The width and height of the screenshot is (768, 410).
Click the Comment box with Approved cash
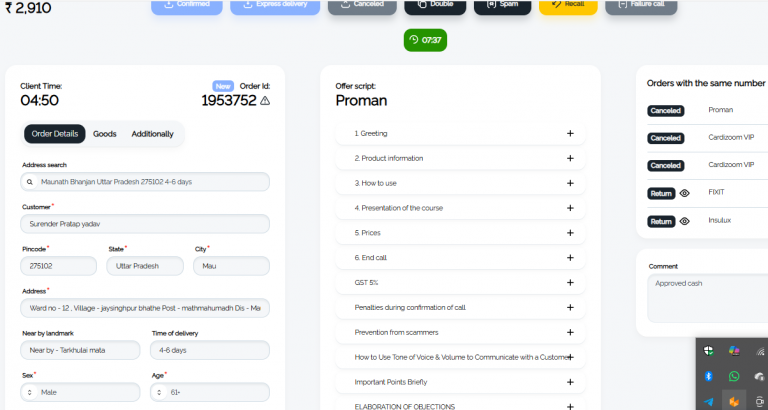[708, 298]
